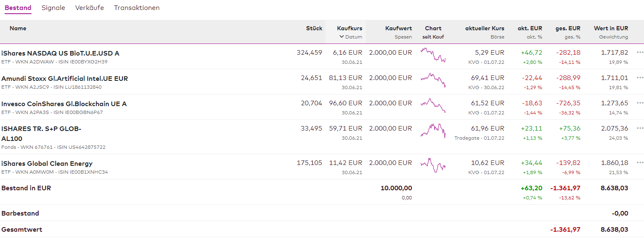Open more options for ISHARES S+P GLOB-AL100 row
This screenshot has width=644, height=240.
pyautogui.click(x=639, y=128)
